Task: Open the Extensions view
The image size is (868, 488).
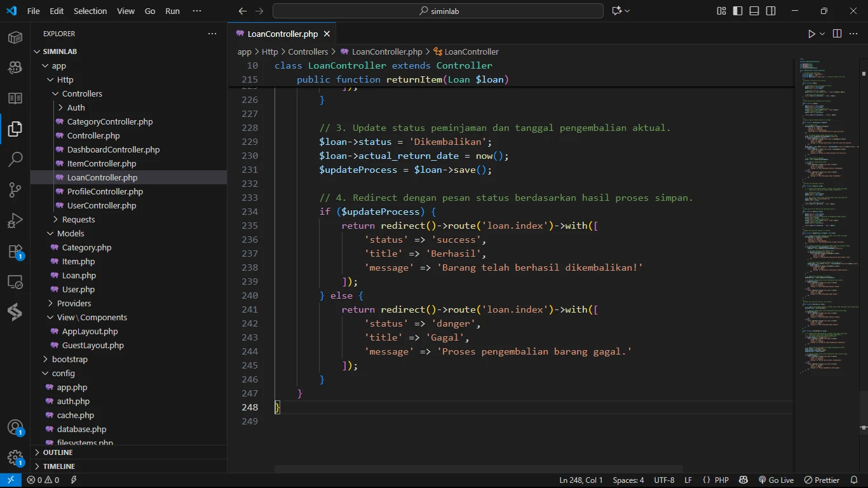Action: [x=15, y=252]
